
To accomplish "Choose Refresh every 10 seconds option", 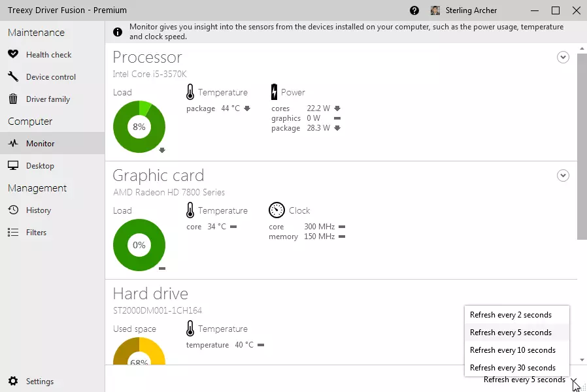I will pos(512,350).
